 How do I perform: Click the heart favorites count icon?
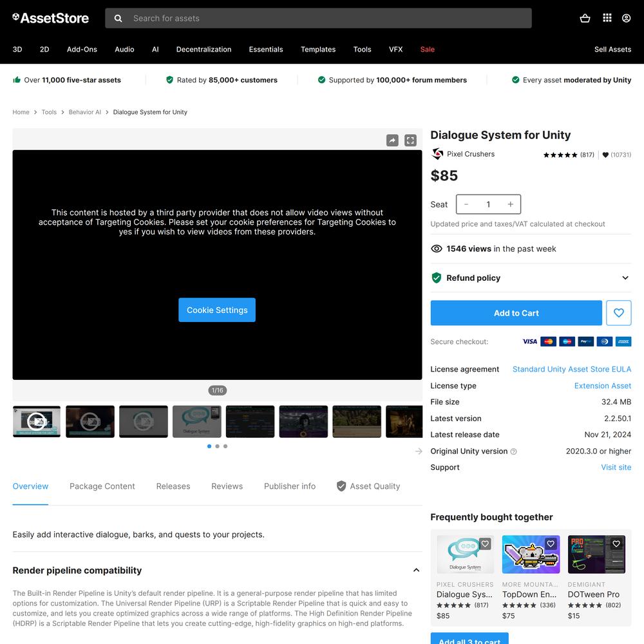605,155
